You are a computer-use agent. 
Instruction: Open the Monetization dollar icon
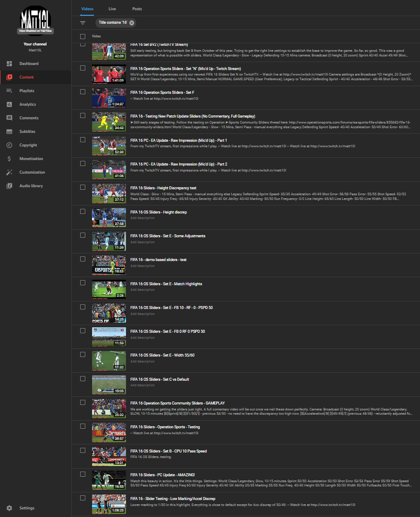pyautogui.click(x=9, y=159)
